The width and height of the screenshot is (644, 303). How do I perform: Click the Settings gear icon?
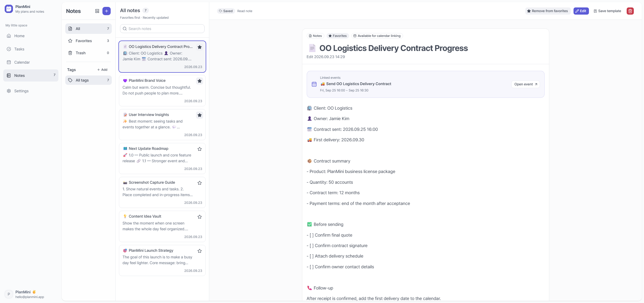[9, 91]
